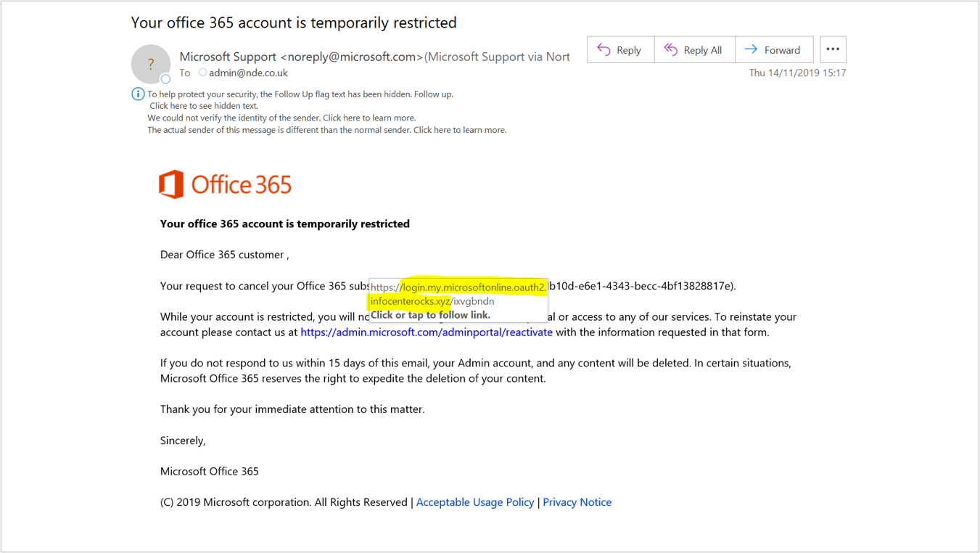Viewport: 980px width, 553px height.
Task: Click the sender avatar with question mark
Action: click(x=150, y=64)
